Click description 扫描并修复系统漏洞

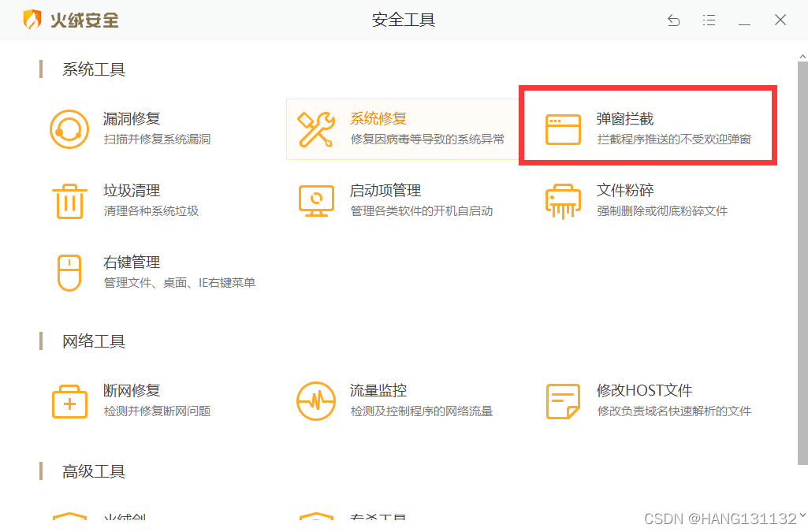point(157,139)
